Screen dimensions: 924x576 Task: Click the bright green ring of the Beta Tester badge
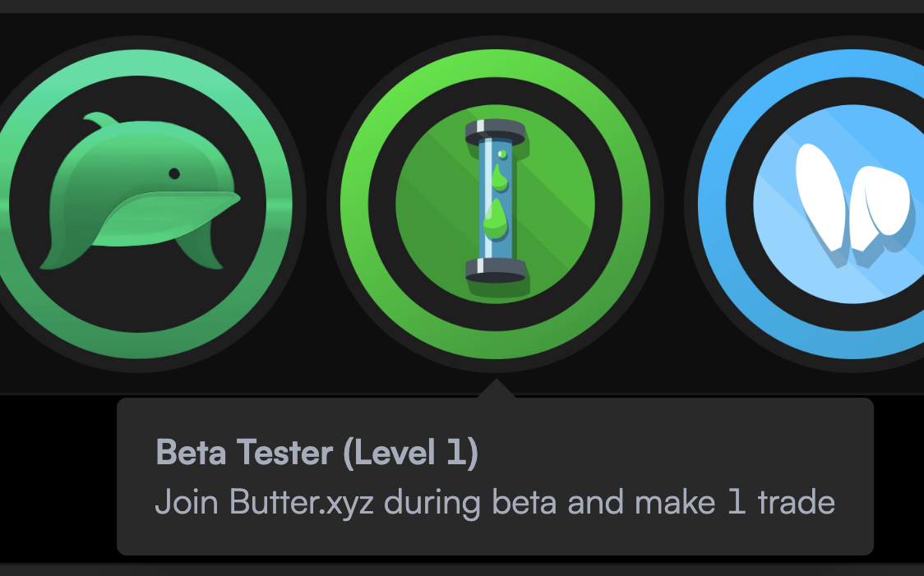tap(495, 63)
